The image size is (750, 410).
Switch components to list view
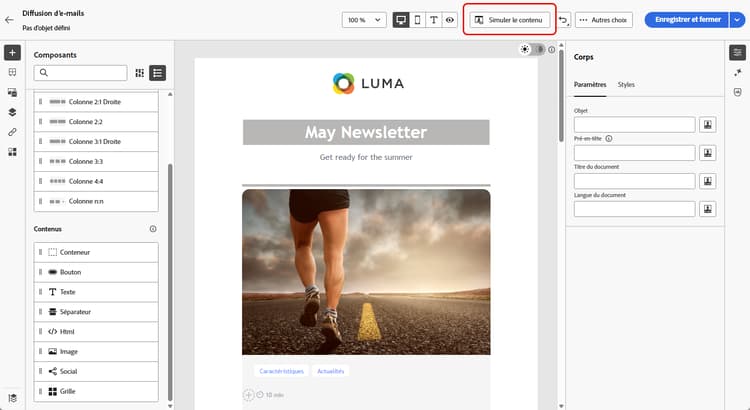[158, 73]
